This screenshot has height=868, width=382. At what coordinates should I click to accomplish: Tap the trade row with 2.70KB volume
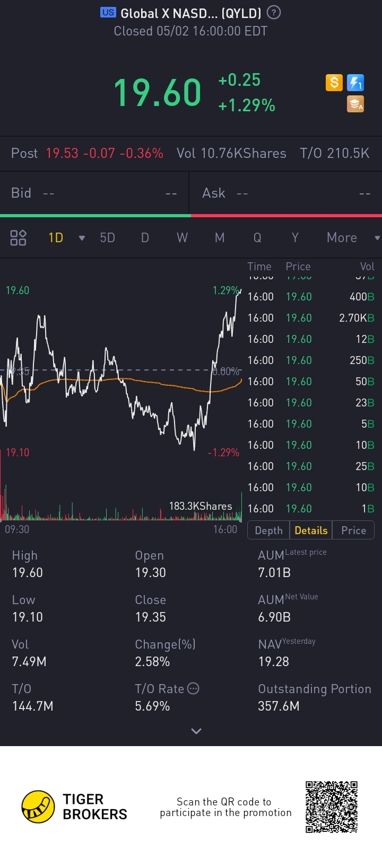click(x=311, y=318)
